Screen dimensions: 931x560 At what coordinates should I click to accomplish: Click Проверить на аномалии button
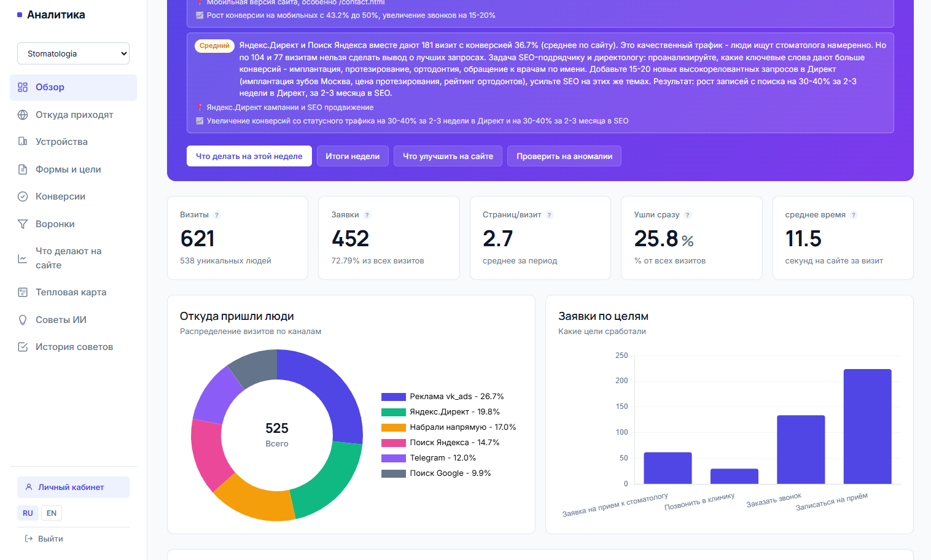point(564,156)
